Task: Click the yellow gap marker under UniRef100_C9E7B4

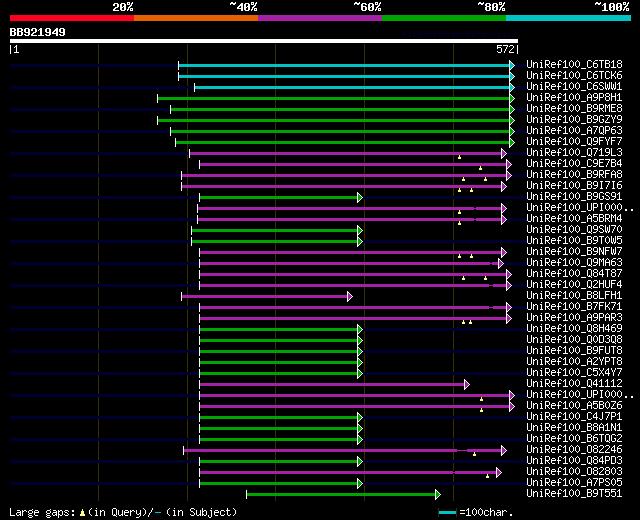Action: pyautogui.click(x=480, y=168)
